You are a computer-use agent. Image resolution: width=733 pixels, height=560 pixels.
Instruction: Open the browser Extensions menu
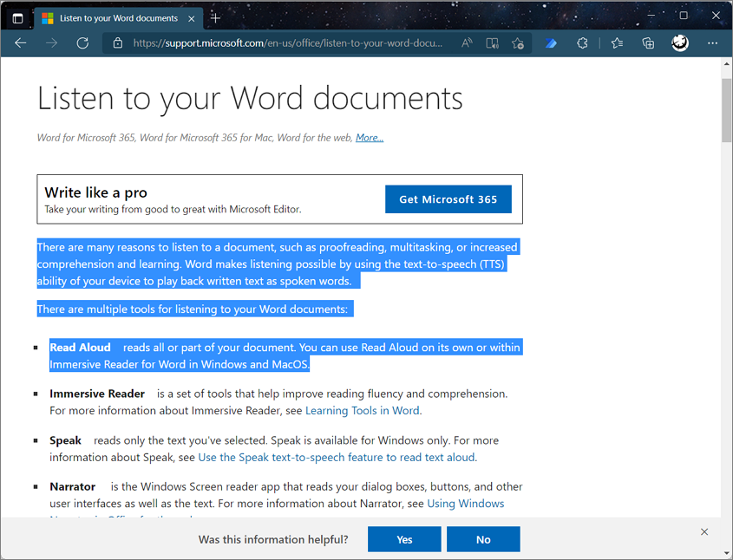(584, 42)
